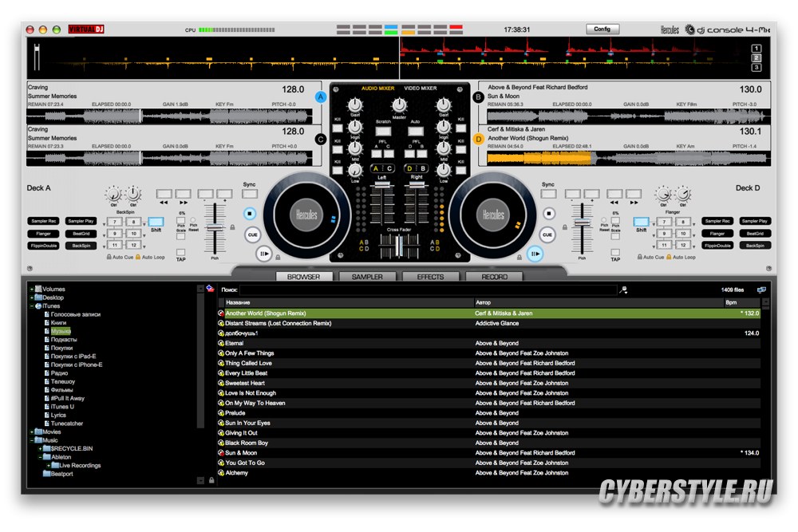
Task: Click Deck D fast-forward button
Action: [634, 194]
